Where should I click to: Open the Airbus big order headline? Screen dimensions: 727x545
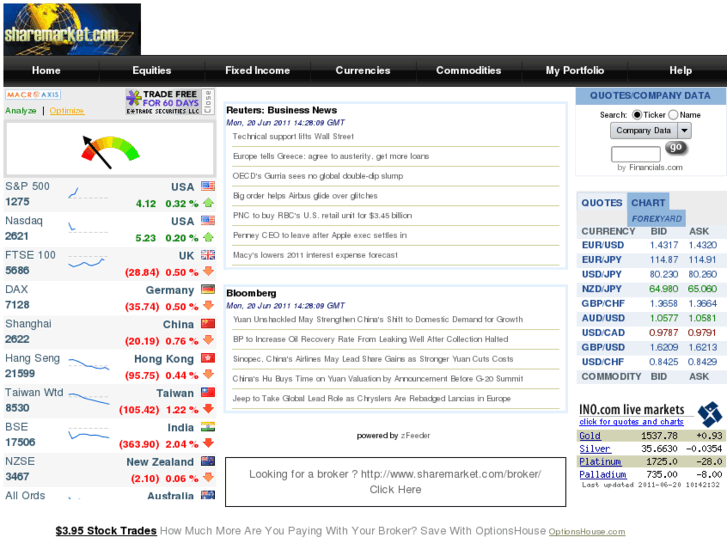click(305, 196)
